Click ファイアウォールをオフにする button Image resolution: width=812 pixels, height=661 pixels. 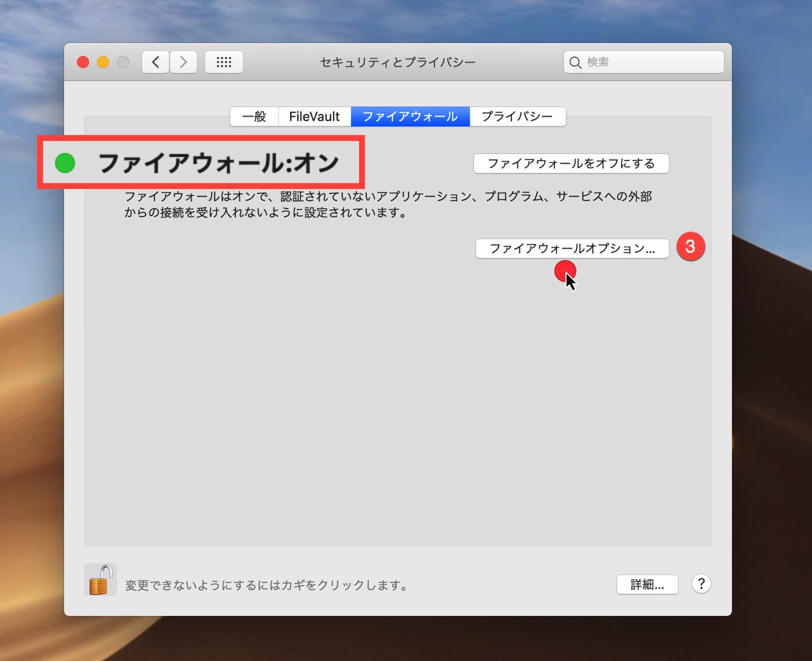click(571, 164)
